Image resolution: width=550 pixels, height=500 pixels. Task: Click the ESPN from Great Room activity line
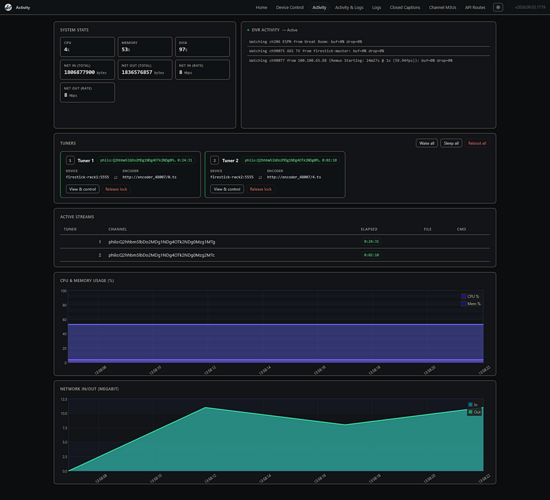pos(368,42)
